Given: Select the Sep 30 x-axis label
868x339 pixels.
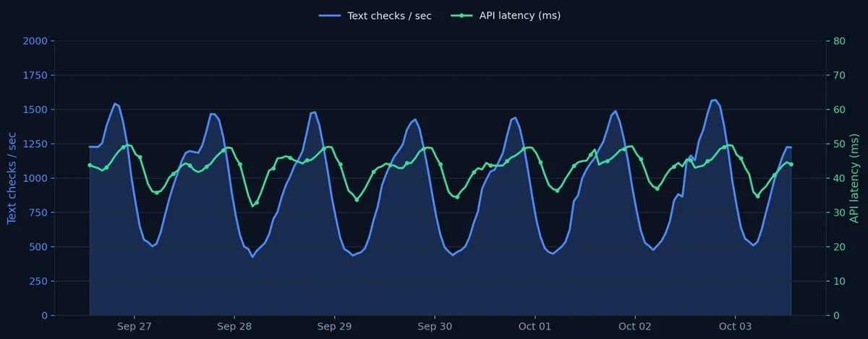Looking at the screenshot, I should click(435, 327).
